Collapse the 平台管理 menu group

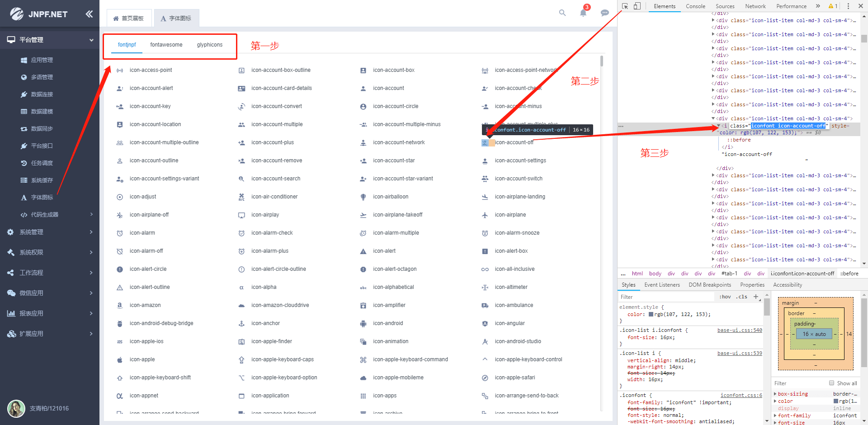pos(50,40)
